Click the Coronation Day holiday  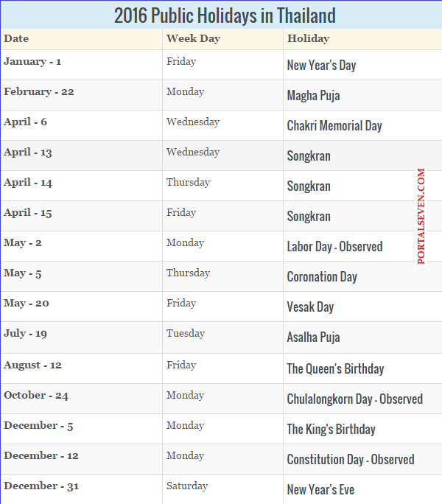[x=322, y=277]
